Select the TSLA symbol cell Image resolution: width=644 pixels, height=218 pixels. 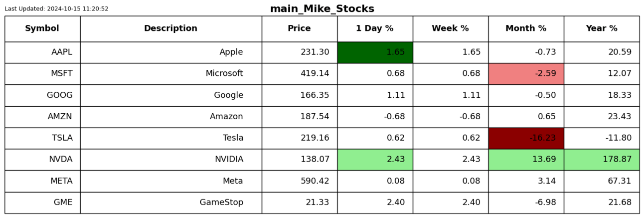(42, 138)
